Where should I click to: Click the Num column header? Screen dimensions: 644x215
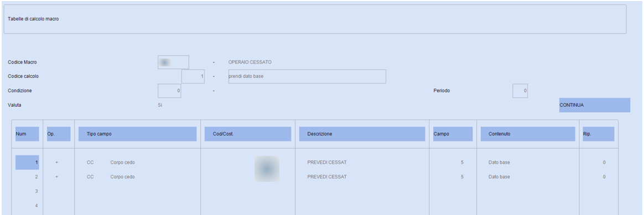27,134
